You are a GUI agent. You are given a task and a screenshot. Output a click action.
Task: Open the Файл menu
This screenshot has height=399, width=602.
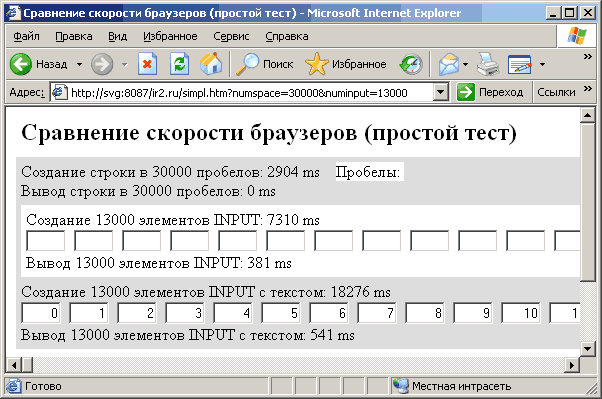[26, 36]
